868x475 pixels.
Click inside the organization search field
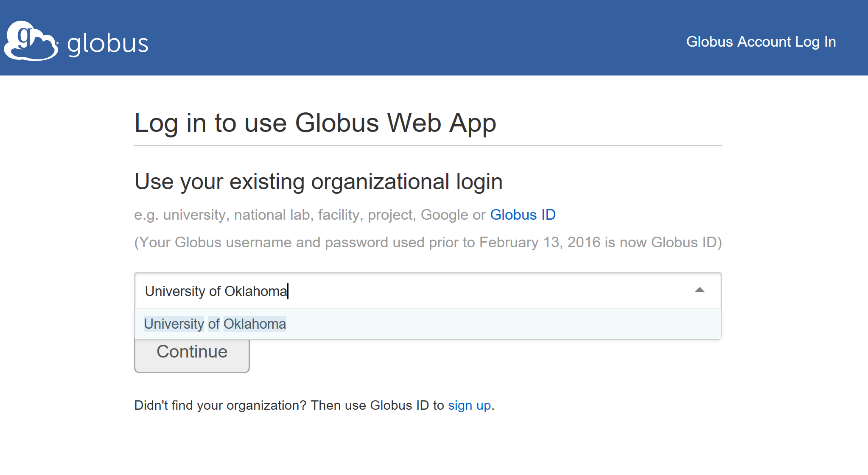[467, 291]
